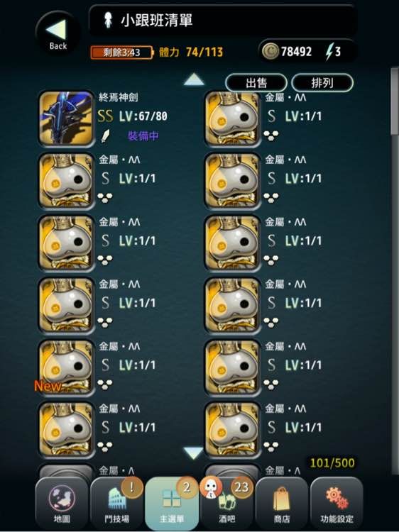Click the 出售 sell button
Viewport: 399px width, 532px height.
[256, 82]
